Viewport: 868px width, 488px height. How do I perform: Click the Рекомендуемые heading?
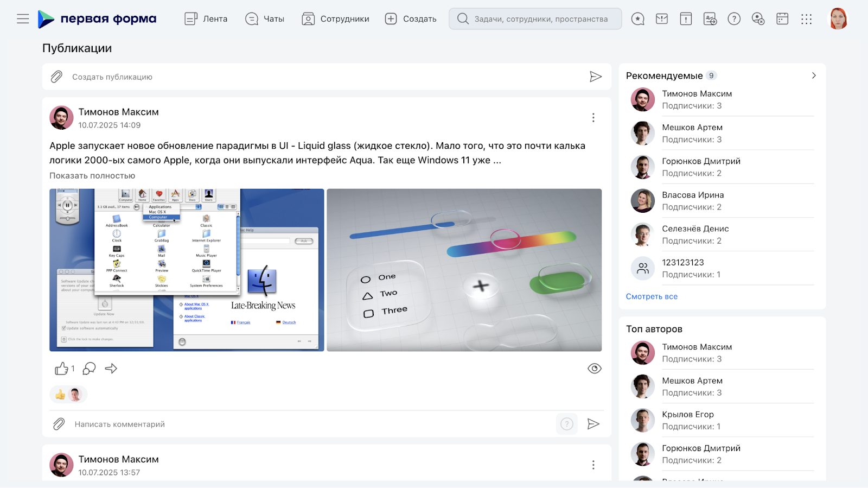(x=665, y=75)
